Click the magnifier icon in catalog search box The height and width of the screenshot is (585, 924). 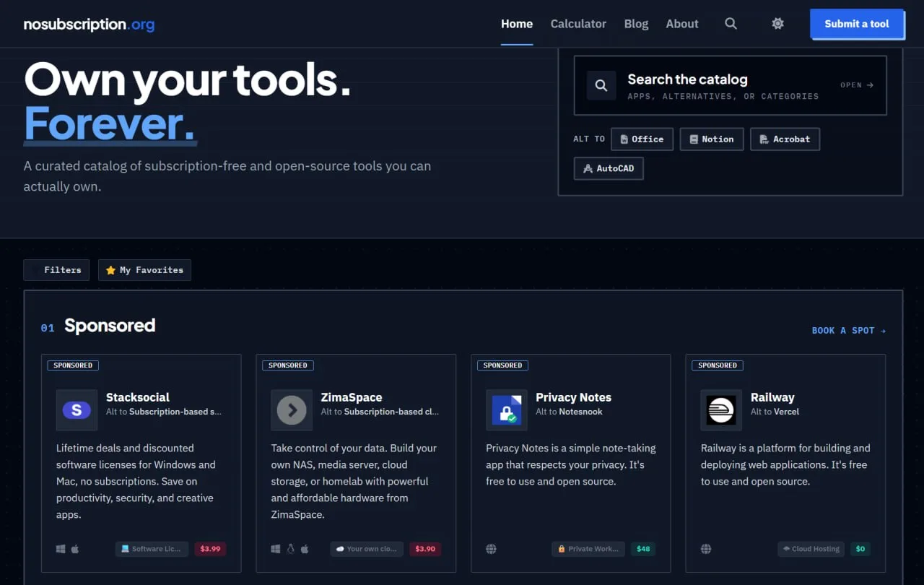(601, 85)
